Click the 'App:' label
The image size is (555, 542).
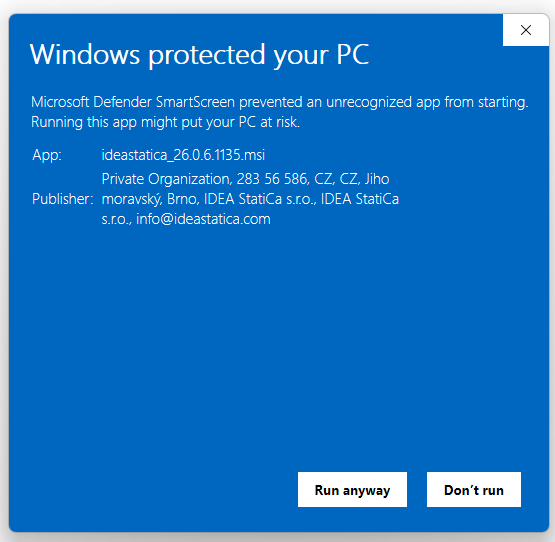[47, 155]
